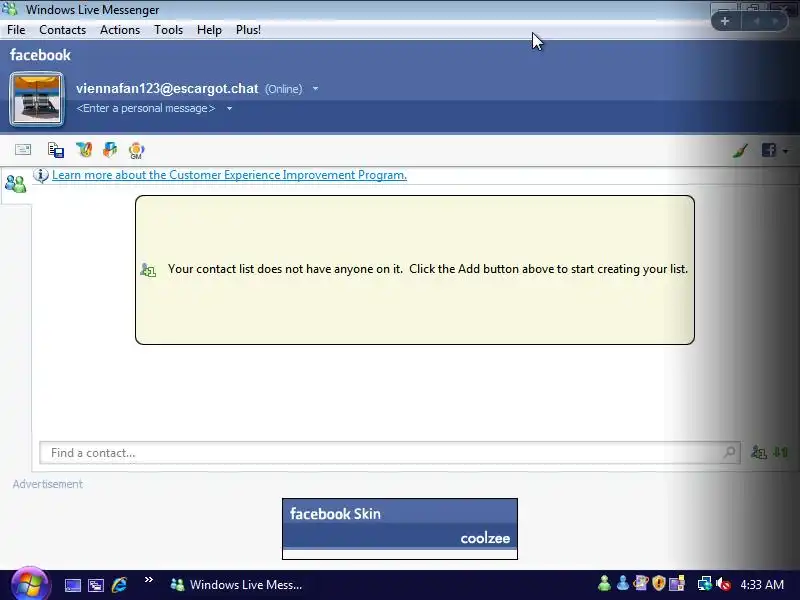The width and height of the screenshot is (800, 600).
Task: Click the info bubble icon beside the link
Action: pyautogui.click(x=41, y=175)
